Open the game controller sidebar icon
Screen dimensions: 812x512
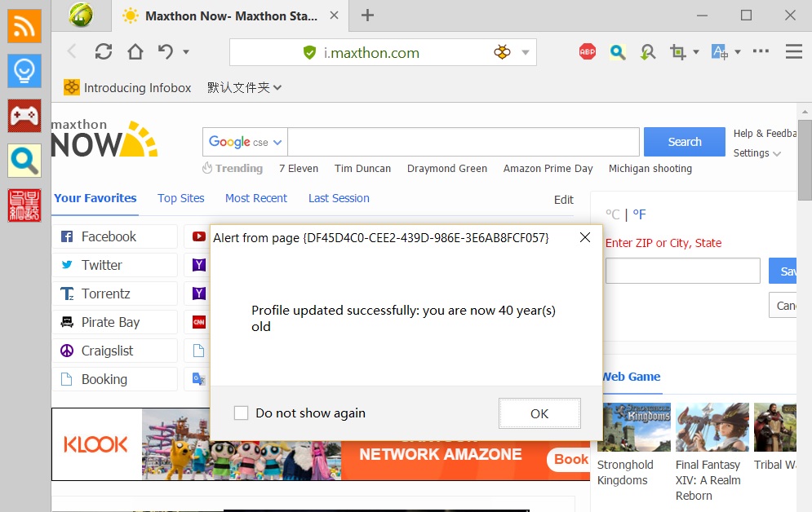point(24,116)
